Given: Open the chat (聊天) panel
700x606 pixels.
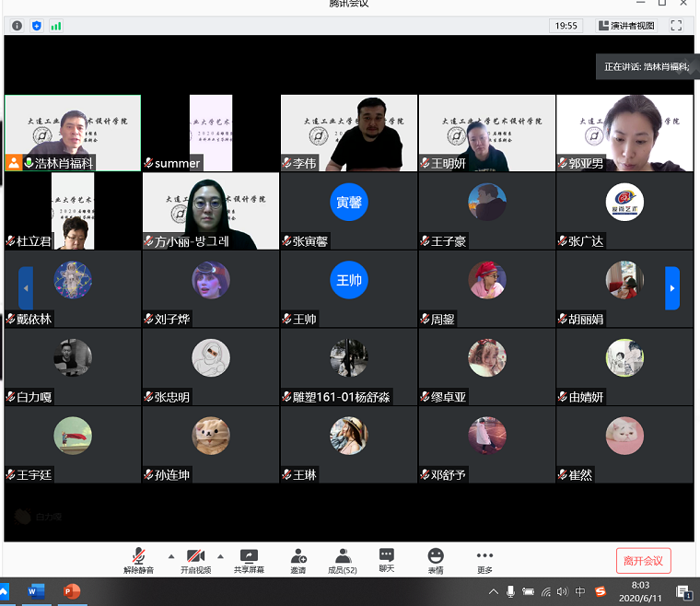Looking at the screenshot, I should point(387,561).
